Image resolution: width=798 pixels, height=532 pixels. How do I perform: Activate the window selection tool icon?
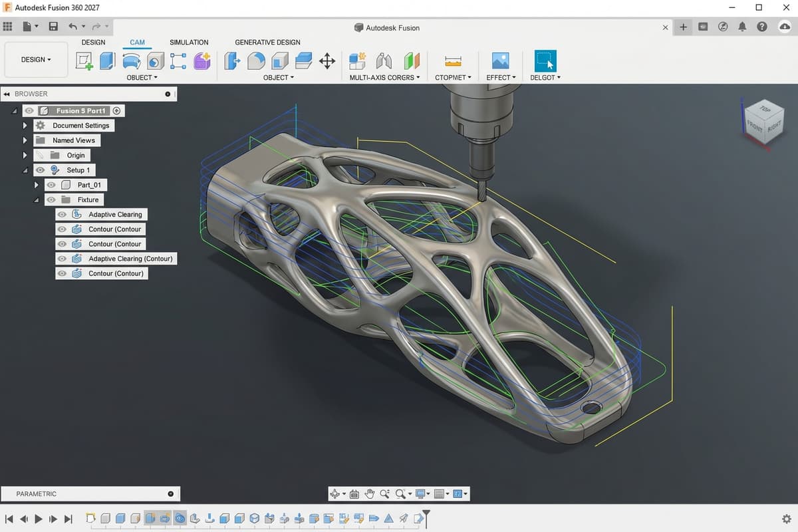(545, 61)
